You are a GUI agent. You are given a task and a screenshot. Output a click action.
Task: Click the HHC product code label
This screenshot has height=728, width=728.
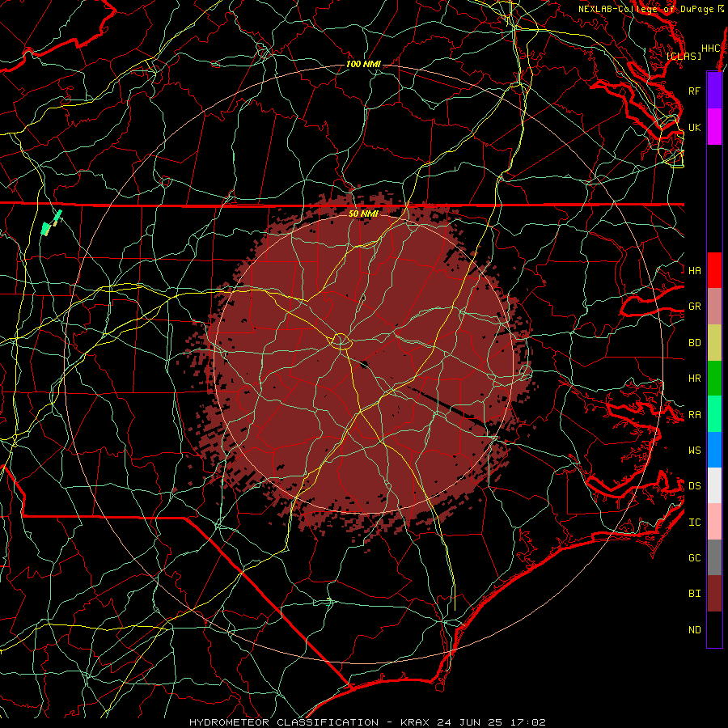(710, 49)
